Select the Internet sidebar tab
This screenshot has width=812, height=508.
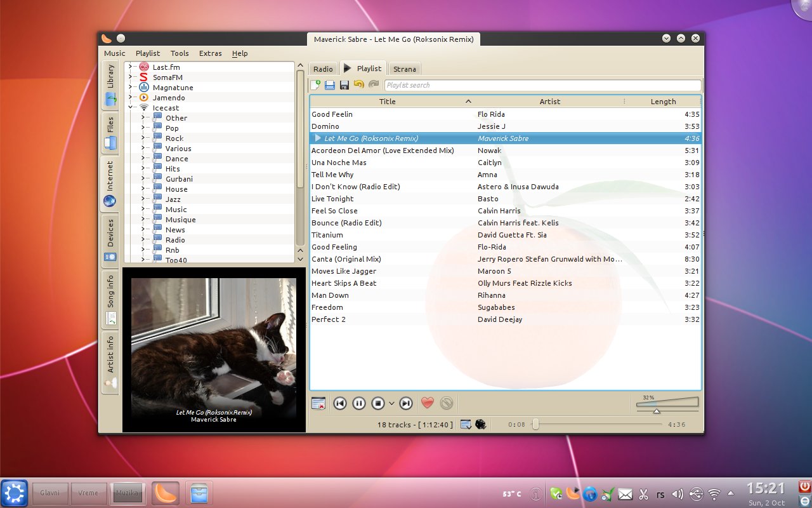110,184
